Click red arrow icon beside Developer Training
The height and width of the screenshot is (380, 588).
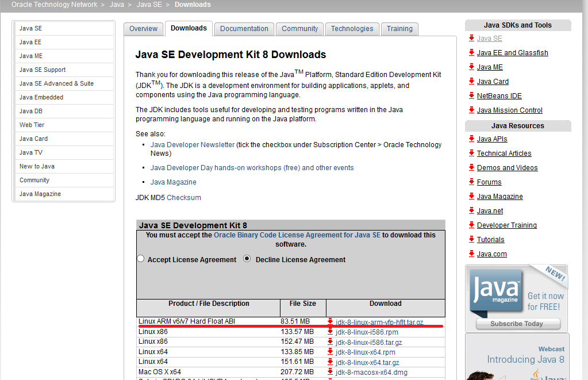pyautogui.click(x=472, y=225)
